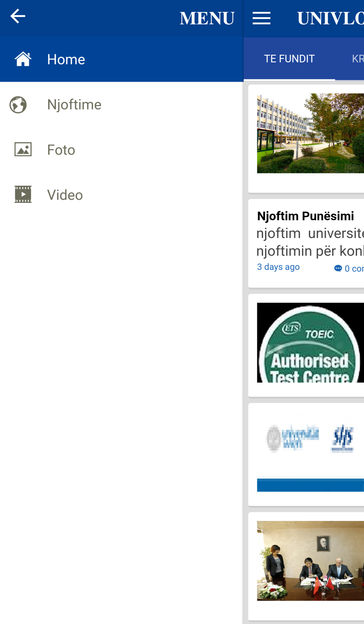
Task: Go to the Njoftime menu entry
Action: (122, 104)
